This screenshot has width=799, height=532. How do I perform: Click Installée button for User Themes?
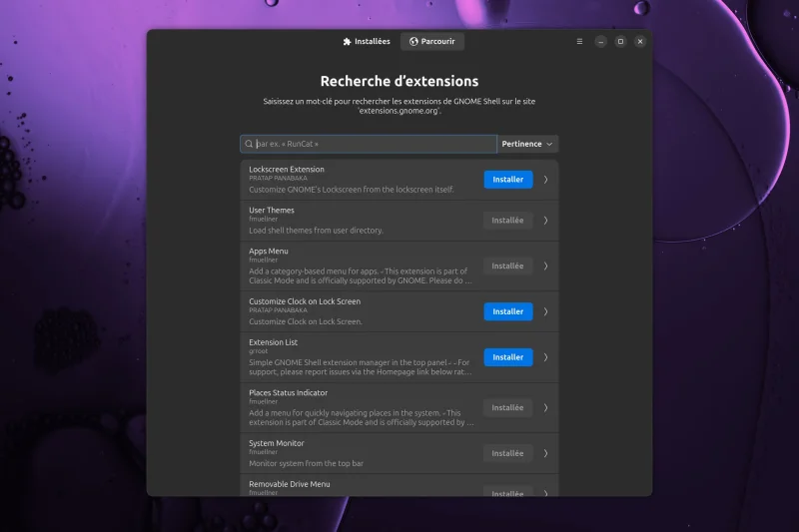[x=507, y=221]
